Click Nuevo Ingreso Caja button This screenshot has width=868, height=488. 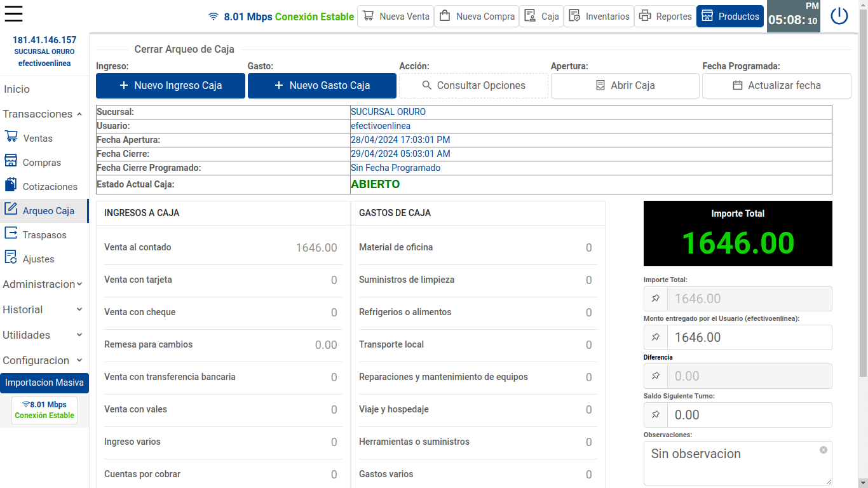170,86
